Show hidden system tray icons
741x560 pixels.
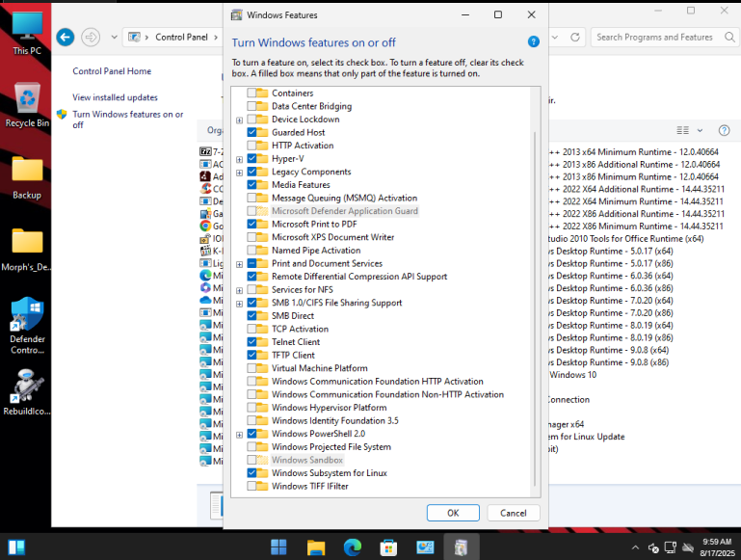click(x=635, y=547)
